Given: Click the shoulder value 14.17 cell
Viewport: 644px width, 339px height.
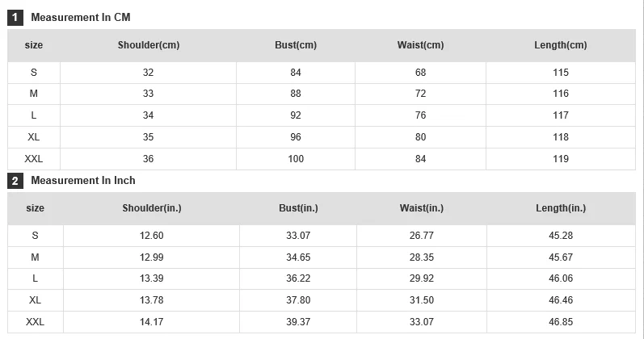Looking at the screenshot, I should coord(152,322).
